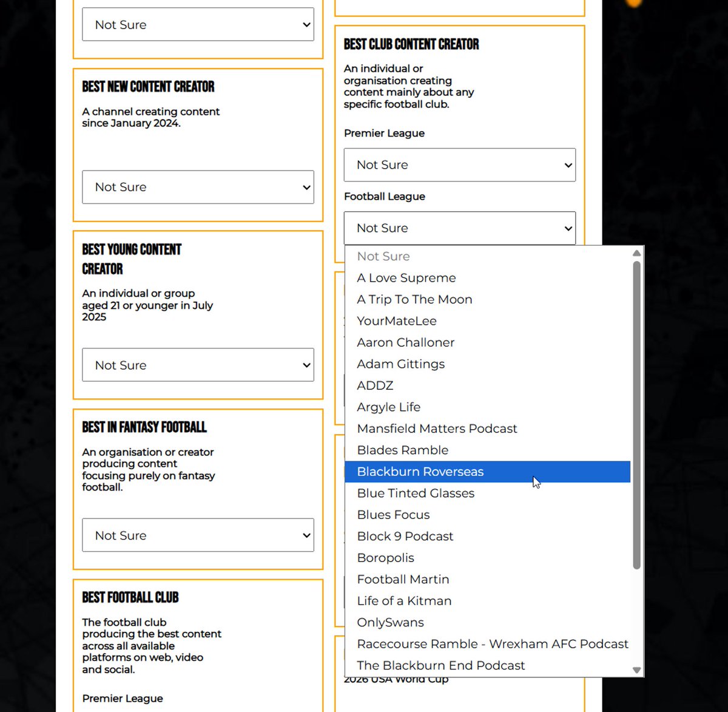Select A Trip To The Moon option
Screen dimensions: 728x712
point(488,299)
